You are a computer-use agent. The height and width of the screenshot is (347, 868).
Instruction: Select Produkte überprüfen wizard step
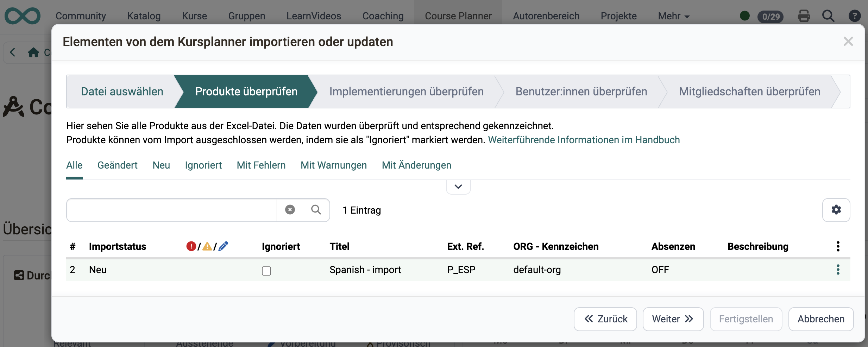tap(246, 92)
